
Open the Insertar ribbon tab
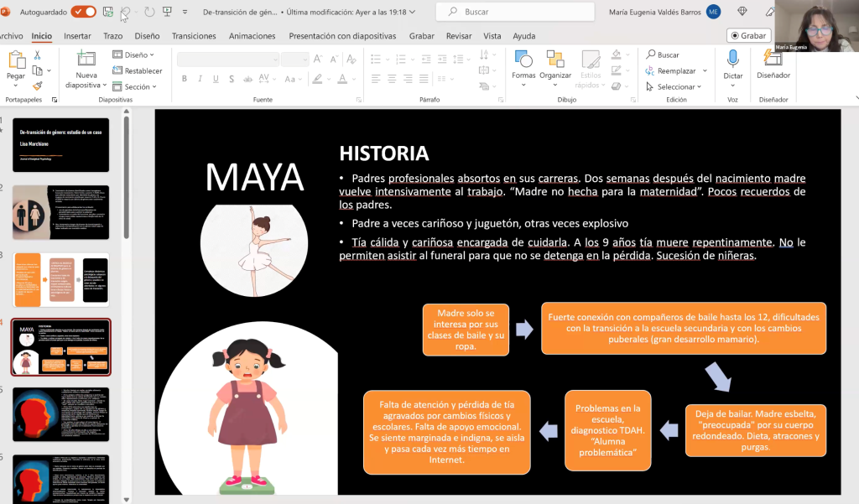77,36
